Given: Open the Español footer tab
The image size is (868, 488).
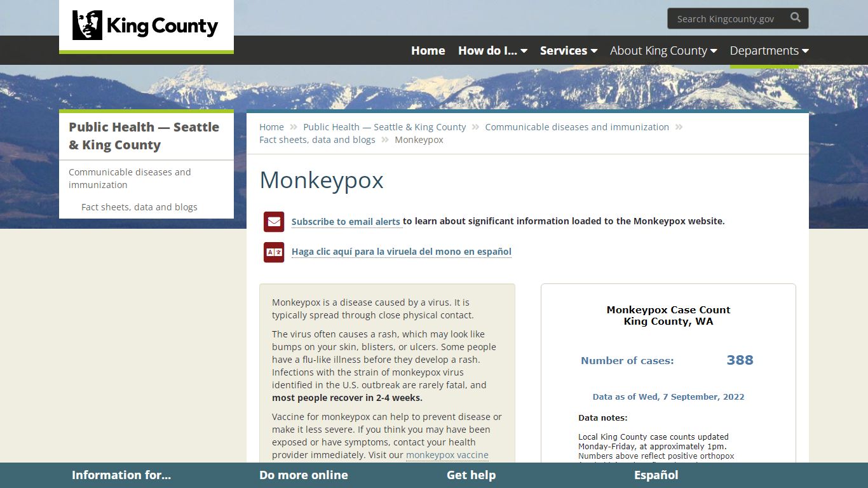Looking at the screenshot, I should [656, 475].
